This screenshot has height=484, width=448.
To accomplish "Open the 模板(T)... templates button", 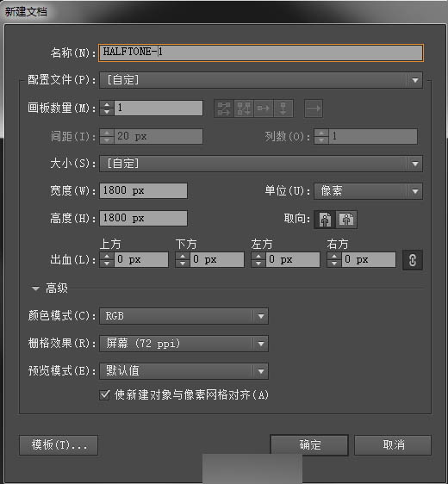I will (x=59, y=445).
